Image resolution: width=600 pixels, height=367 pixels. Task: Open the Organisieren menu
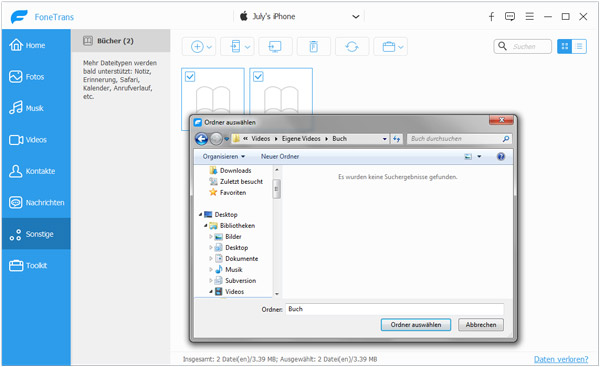point(224,156)
